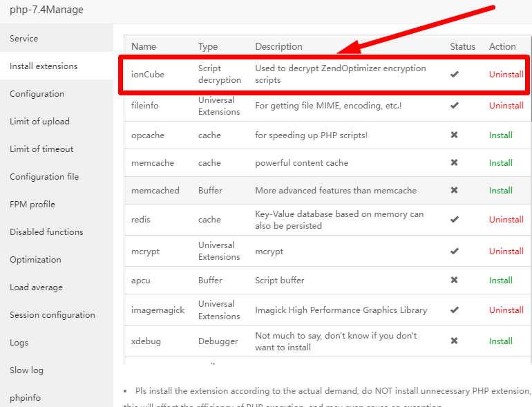Image resolution: width=532 pixels, height=407 pixels.
Task: Install the xdebug extension
Action: pos(501,341)
